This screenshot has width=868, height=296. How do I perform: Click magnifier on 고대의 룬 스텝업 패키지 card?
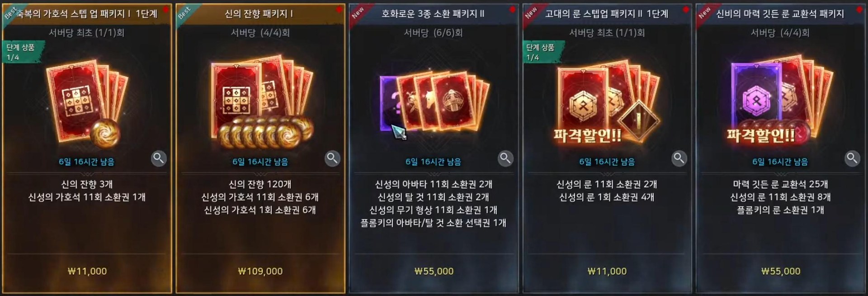coord(679,158)
